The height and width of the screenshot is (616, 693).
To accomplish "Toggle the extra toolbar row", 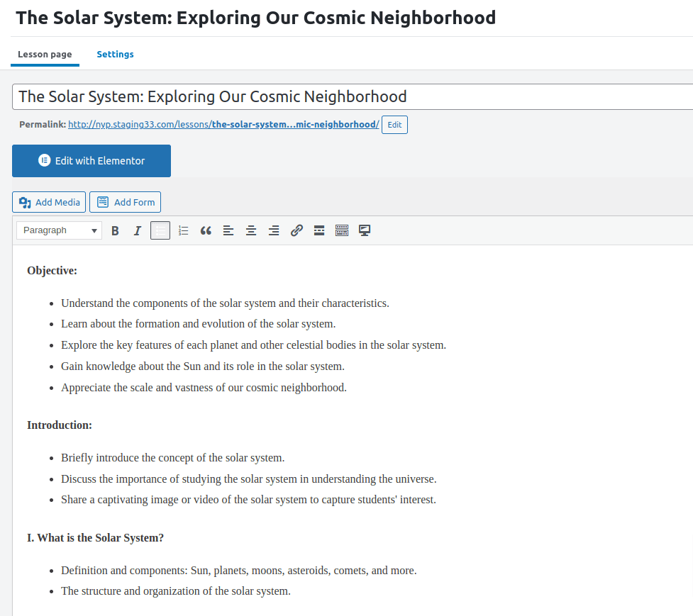I will click(342, 230).
